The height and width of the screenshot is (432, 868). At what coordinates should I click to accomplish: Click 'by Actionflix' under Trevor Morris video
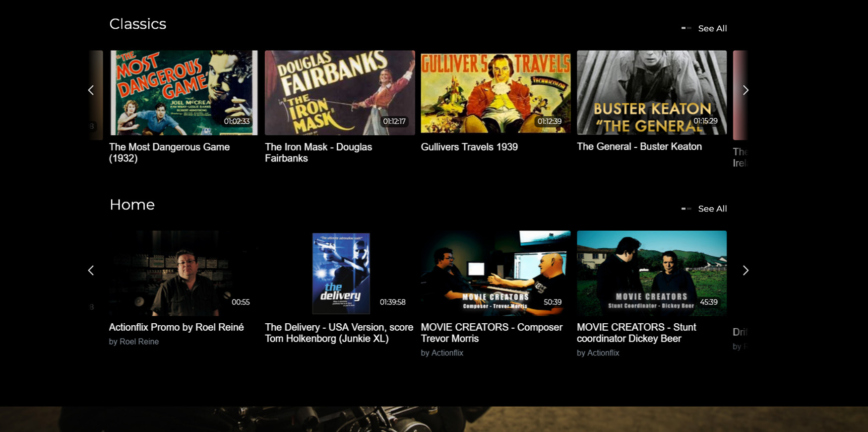(x=442, y=353)
